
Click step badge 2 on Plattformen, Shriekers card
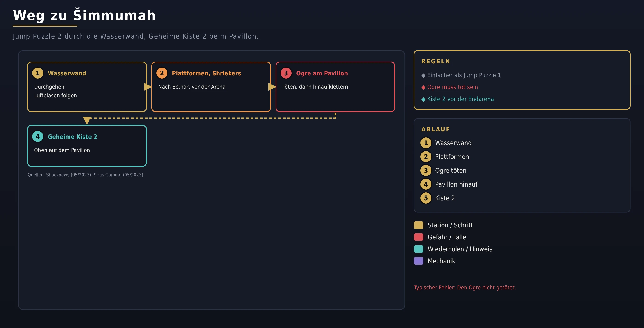[x=162, y=73]
